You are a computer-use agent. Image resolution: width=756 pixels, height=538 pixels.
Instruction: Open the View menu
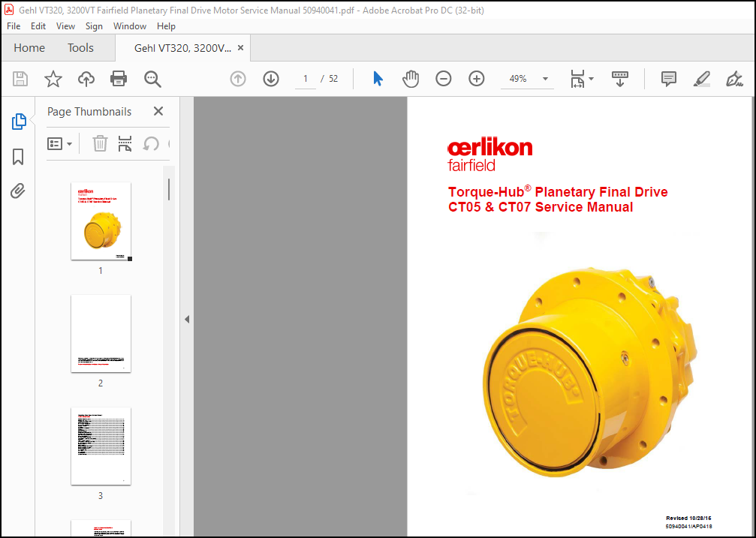point(65,26)
